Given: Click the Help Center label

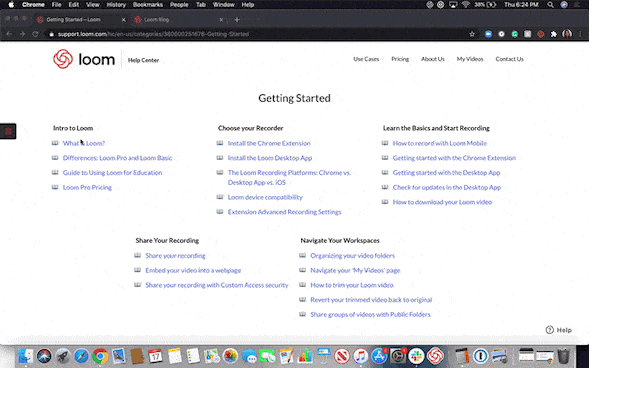Looking at the screenshot, I should click(143, 60).
